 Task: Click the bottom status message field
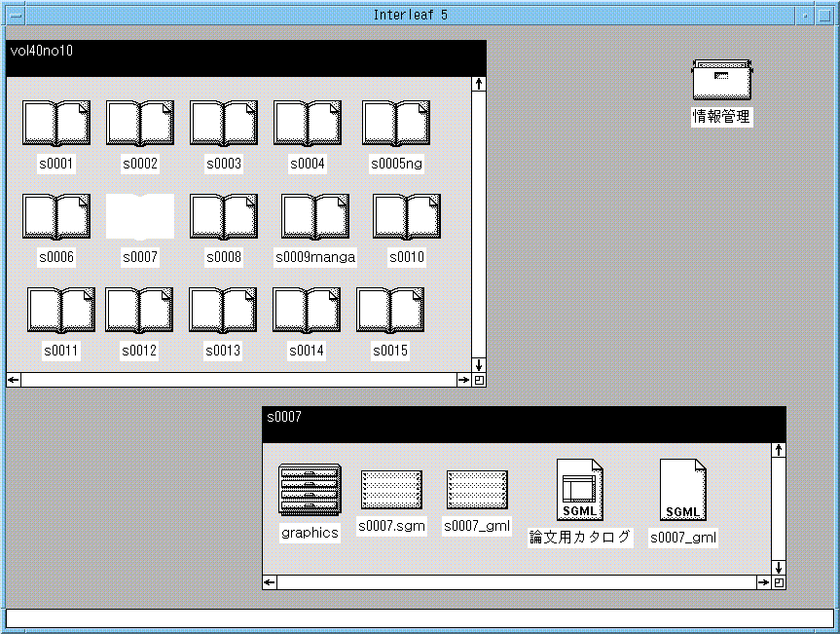point(420,618)
